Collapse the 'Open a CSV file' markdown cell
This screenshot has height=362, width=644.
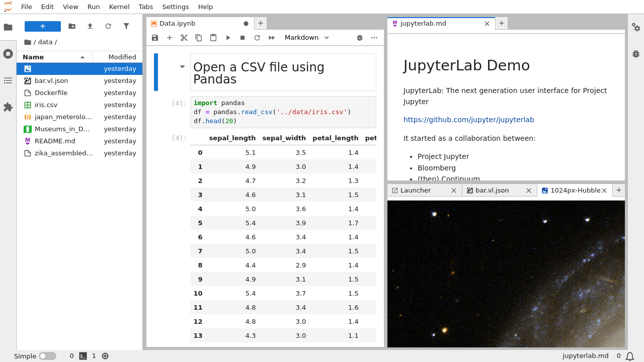(182, 66)
